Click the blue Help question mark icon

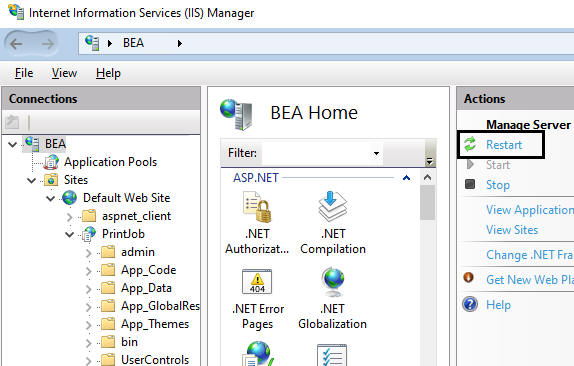(470, 304)
